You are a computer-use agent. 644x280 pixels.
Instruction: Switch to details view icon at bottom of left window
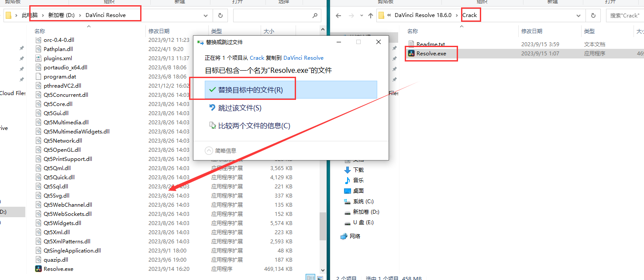coord(310,277)
